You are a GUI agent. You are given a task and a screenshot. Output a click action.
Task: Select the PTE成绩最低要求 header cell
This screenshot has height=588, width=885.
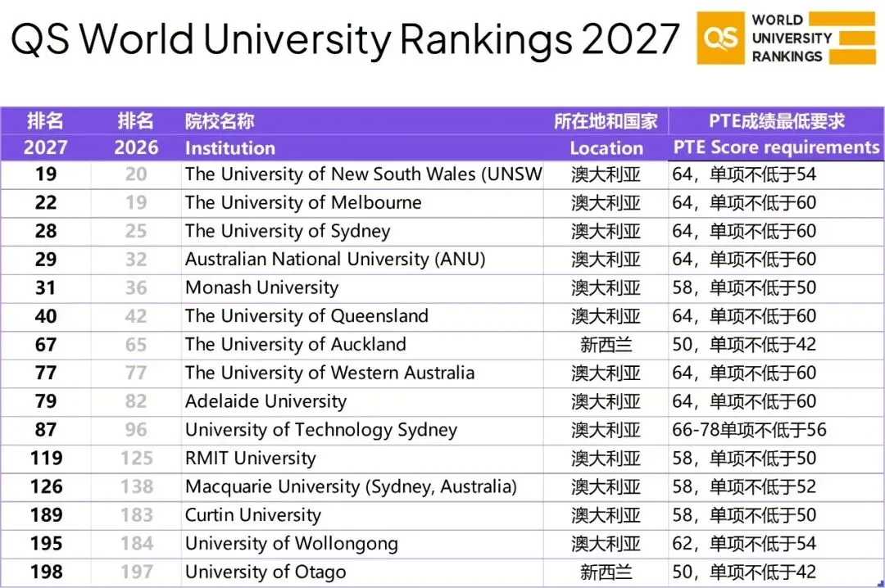pos(777,120)
